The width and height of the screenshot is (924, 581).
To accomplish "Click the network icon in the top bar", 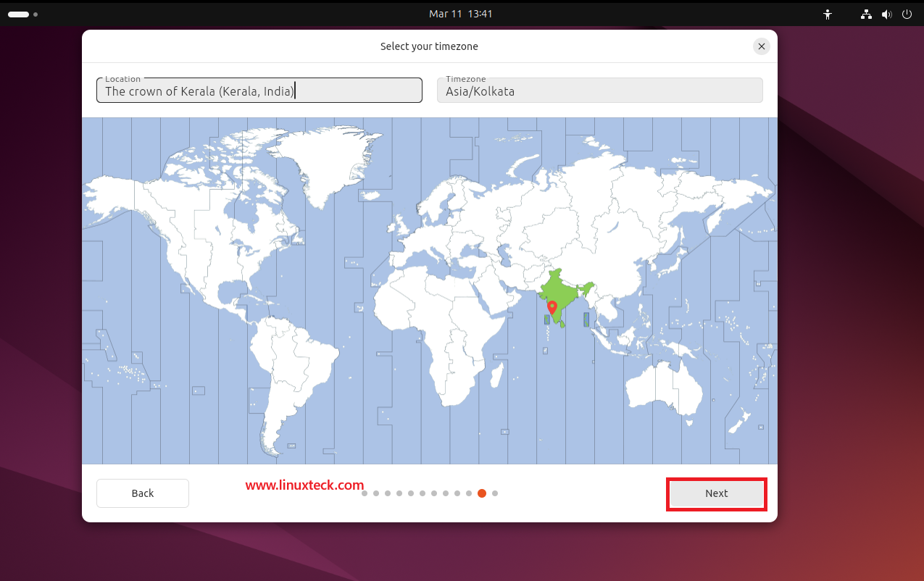I will (x=866, y=14).
